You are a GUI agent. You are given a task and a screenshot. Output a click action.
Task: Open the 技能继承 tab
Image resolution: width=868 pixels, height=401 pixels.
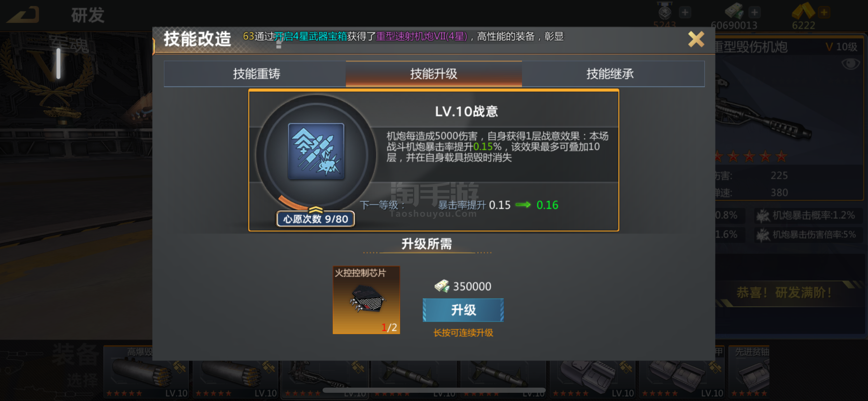610,74
